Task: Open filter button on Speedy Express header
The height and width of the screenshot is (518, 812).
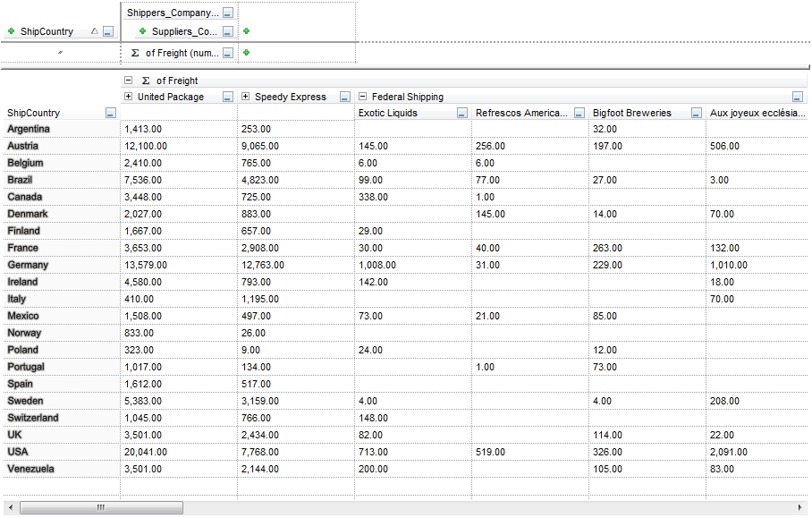Action: [345, 97]
